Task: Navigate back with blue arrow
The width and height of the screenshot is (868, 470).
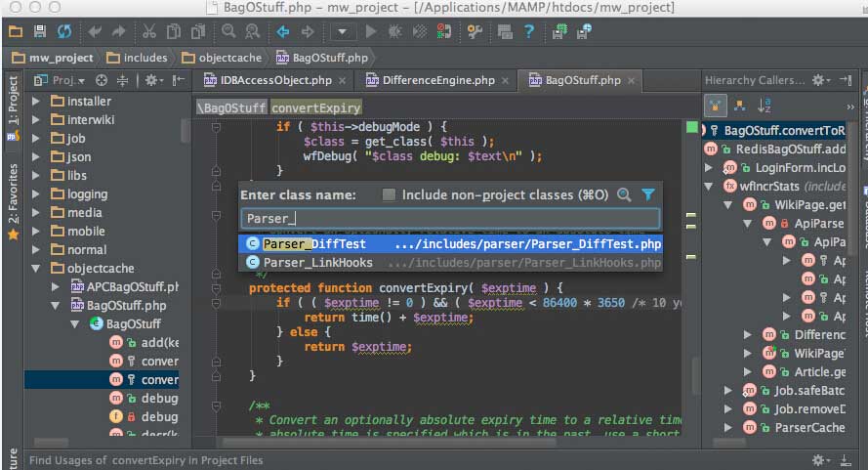Action: [x=283, y=31]
